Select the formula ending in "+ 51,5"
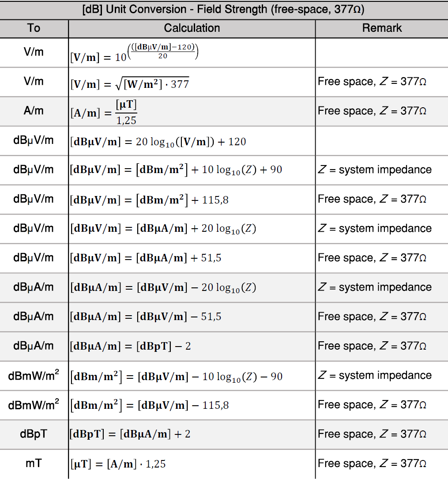This screenshot has width=448, height=479. [x=146, y=258]
